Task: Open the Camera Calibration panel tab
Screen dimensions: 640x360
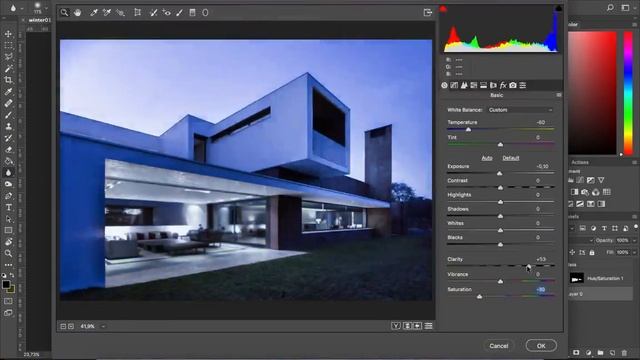Action: click(513, 85)
